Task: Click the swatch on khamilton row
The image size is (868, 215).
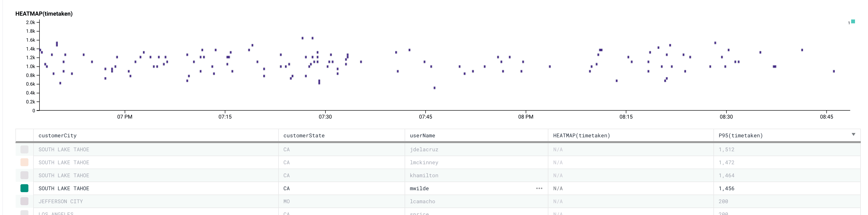Action: pyautogui.click(x=24, y=175)
